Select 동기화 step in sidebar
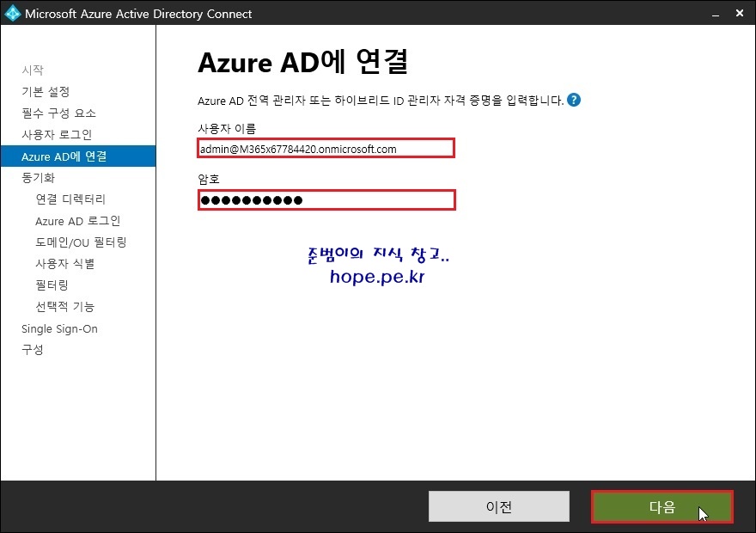 click(38, 177)
